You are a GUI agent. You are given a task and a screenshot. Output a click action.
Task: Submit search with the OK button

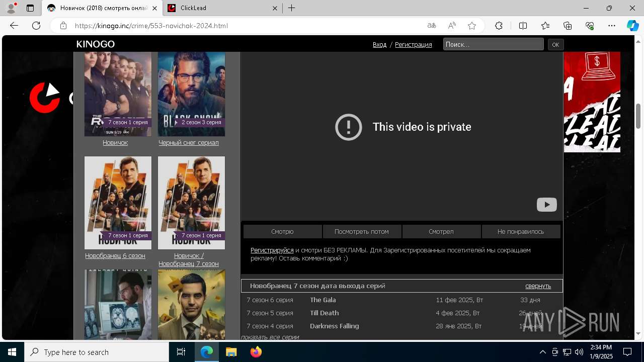point(555,44)
